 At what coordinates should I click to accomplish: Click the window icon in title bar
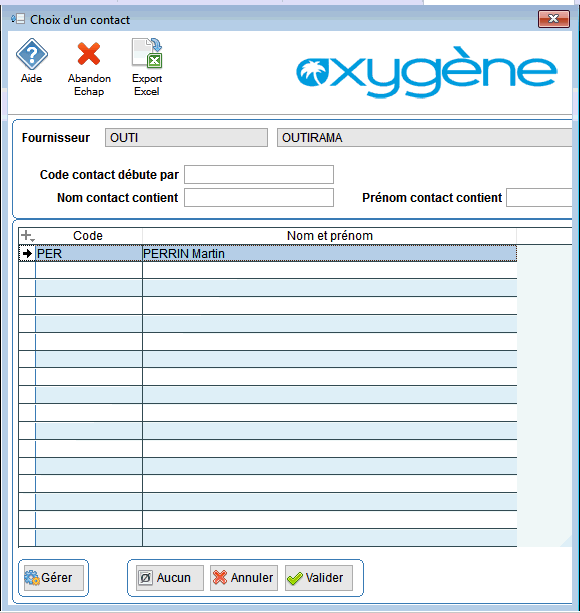pos(18,19)
